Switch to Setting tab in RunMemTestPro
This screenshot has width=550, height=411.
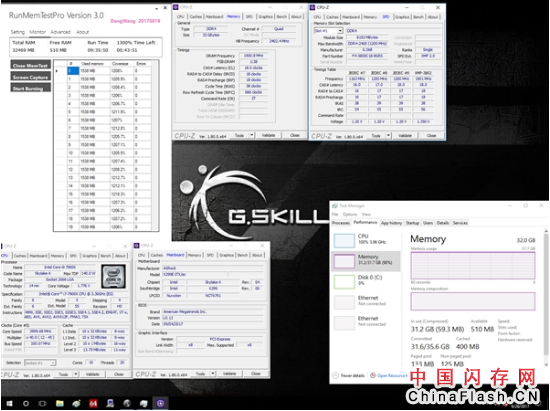pos(18,32)
